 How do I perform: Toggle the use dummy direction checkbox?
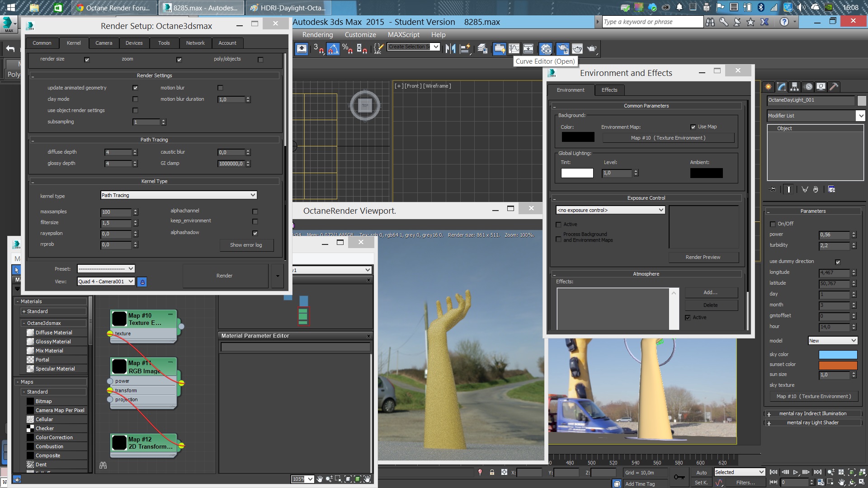[838, 262]
